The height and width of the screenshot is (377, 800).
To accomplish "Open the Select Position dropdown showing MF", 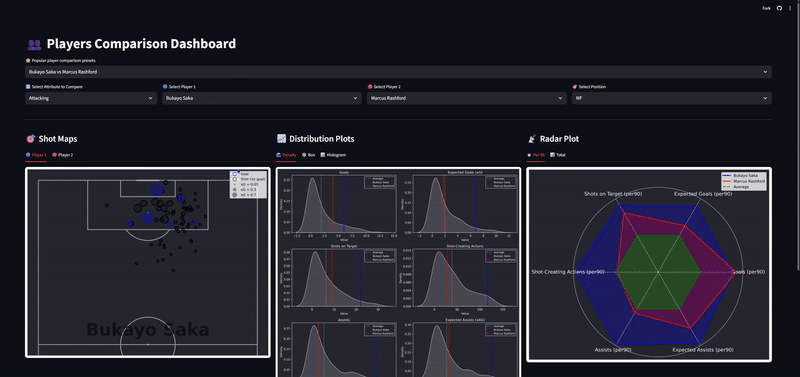I will pos(671,98).
